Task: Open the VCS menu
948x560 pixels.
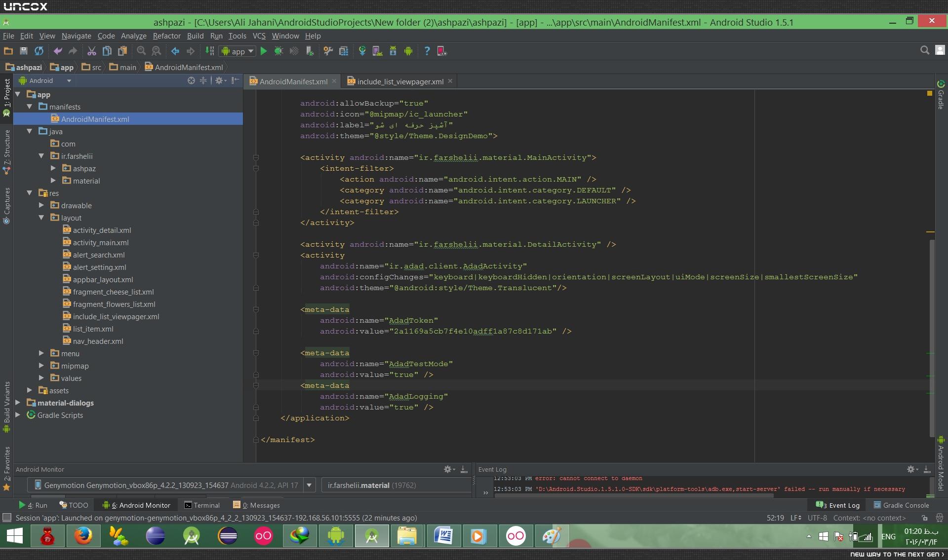Action: click(259, 36)
